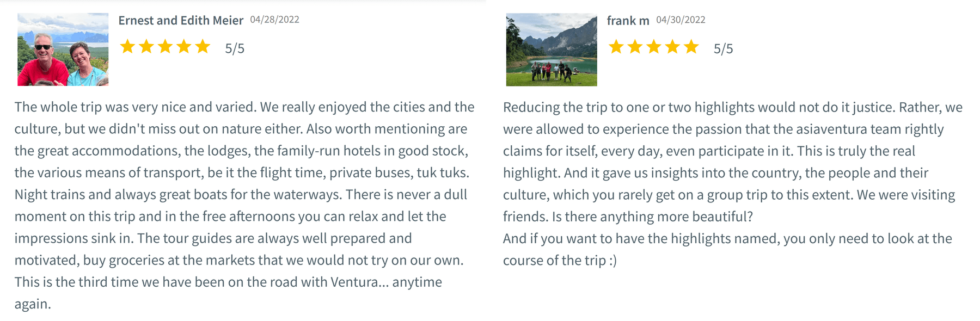Click fourth star in frank m's rating
Viewport: 980px width, 321px height.
point(672,47)
